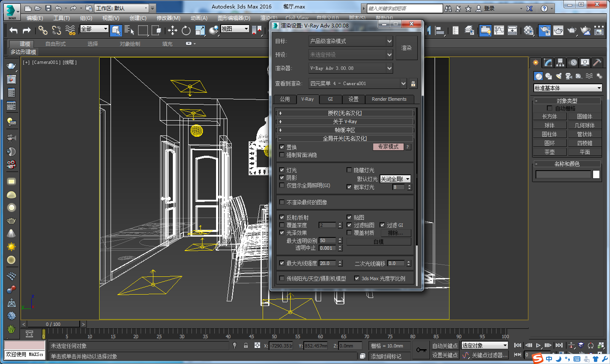Click the lock render view icon
610x364 pixels.
(x=413, y=83)
